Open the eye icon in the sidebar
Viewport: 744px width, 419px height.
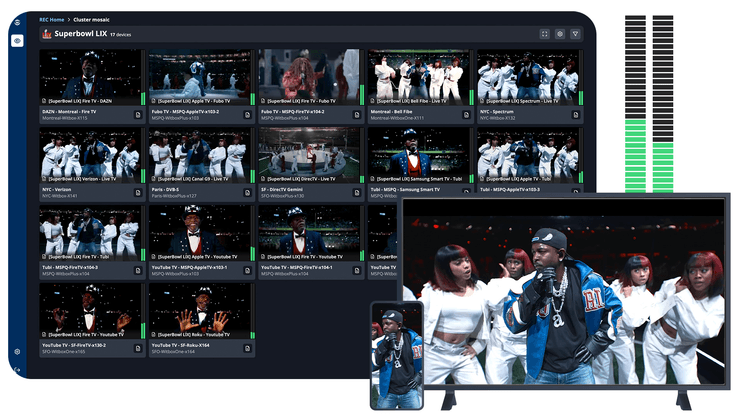click(x=17, y=41)
